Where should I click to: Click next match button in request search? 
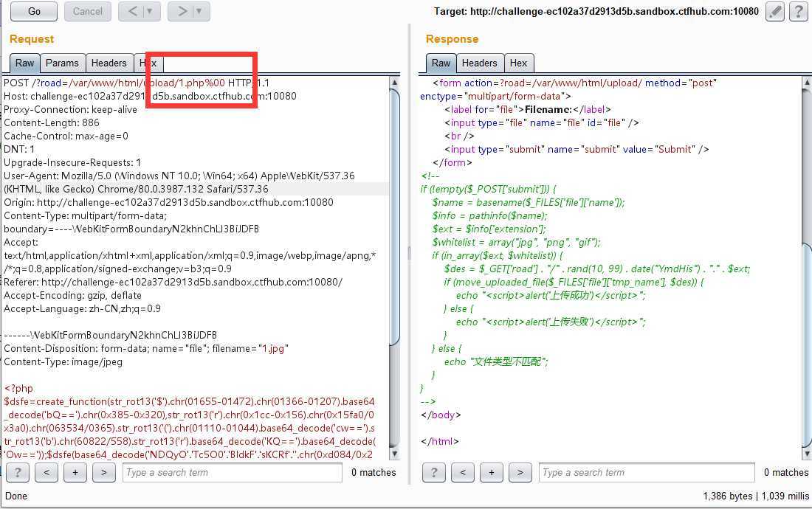tap(104, 472)
